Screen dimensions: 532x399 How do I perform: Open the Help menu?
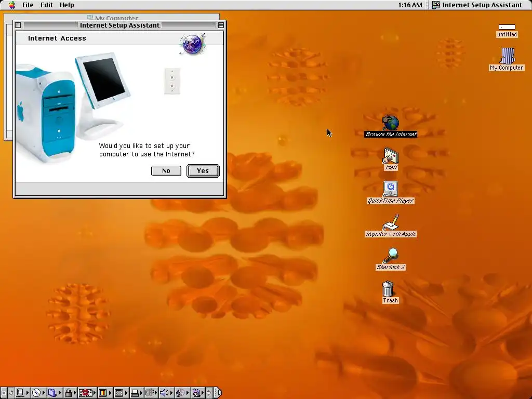67,5
